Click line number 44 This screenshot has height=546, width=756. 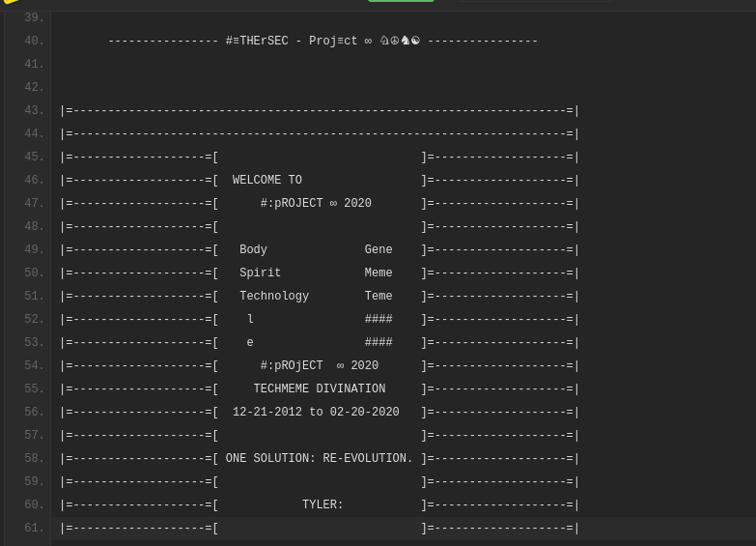tap(34, 133)
